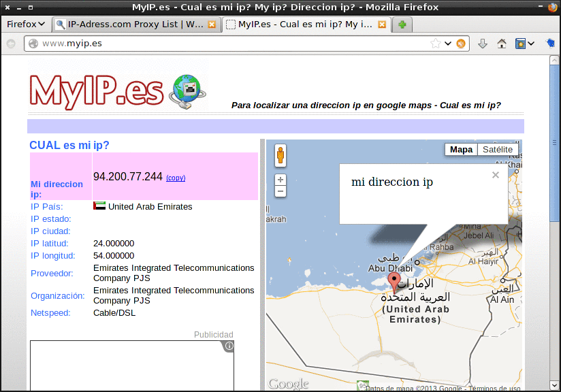
Task: Select the IP address 94.200.77.244
Action: pyautogui.click(x=128, y=176)
